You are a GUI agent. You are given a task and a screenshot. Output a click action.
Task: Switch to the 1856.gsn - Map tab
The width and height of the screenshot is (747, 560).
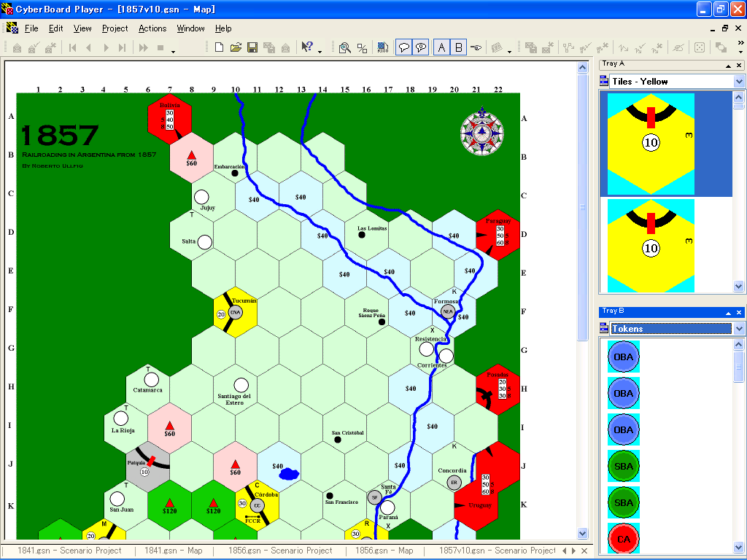[x=384, y=551]
